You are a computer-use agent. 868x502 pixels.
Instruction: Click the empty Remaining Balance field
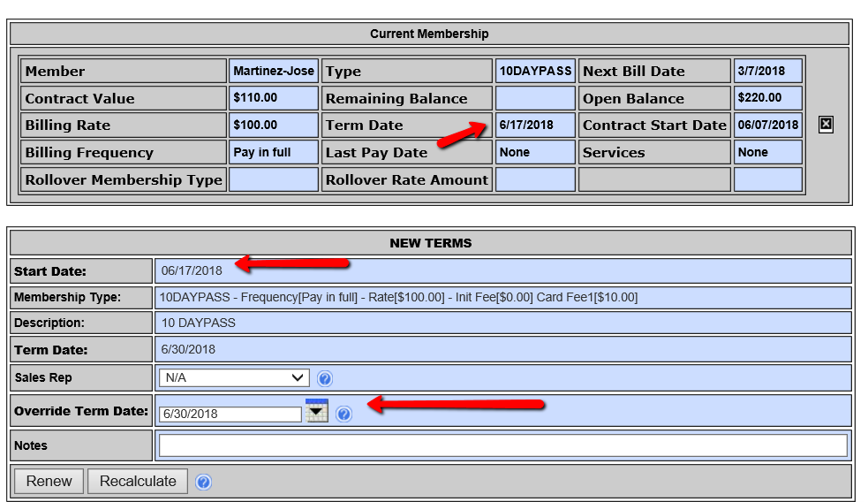point(535,98)
